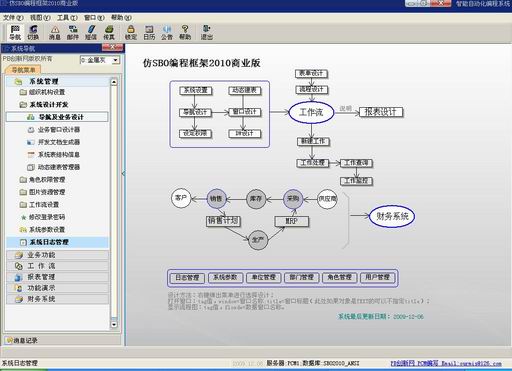The width and height of the screenshot is (512, 371).
Task: Click the 退出 exit toolbar icon
Action: pyautogui.click(x=207, y=32)
